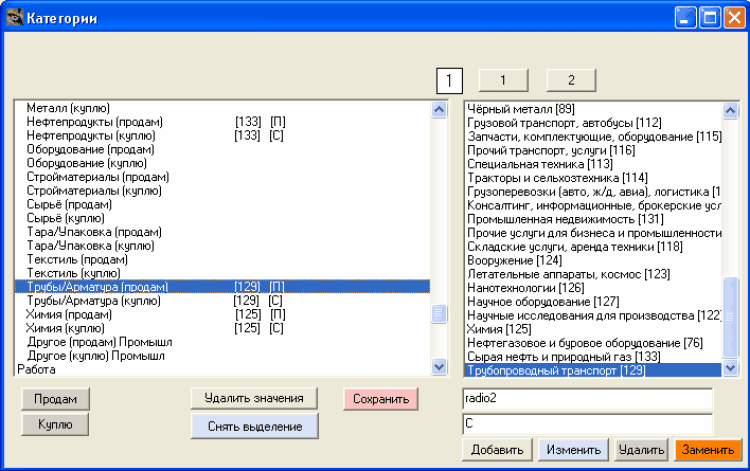Switch to page button 1
Image resolution: width=750 pixels, height=471 pixels.
click(503, 79)
